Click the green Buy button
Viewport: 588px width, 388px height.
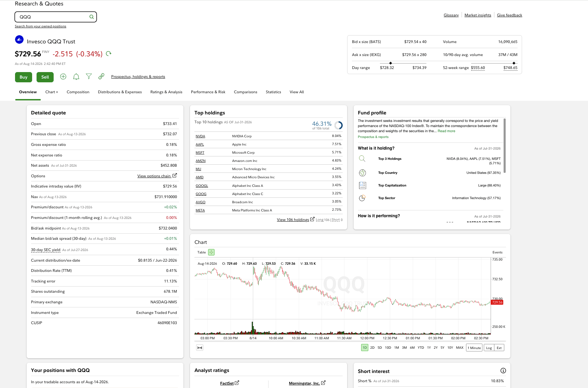(24, 77)
